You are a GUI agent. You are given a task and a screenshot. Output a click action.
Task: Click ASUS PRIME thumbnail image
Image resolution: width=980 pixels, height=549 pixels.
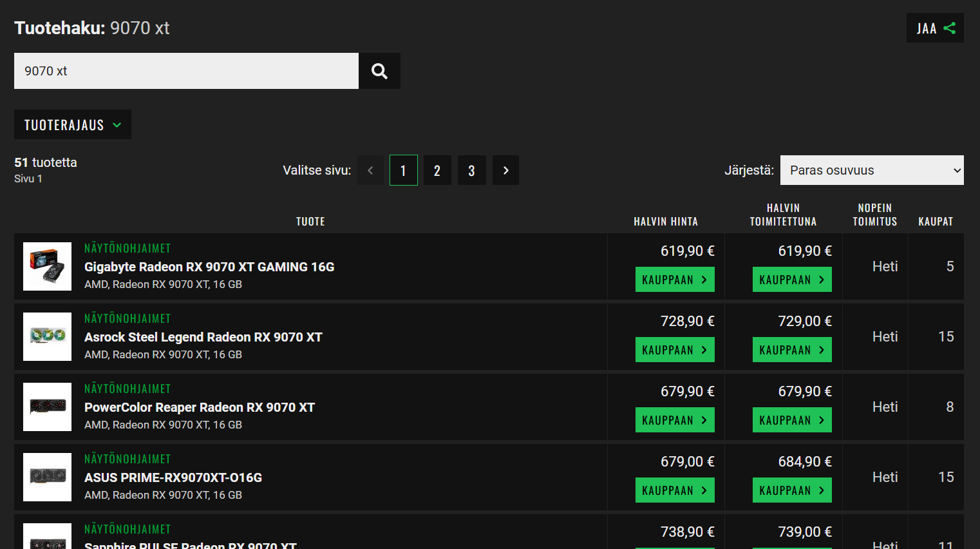coord(47,477)
